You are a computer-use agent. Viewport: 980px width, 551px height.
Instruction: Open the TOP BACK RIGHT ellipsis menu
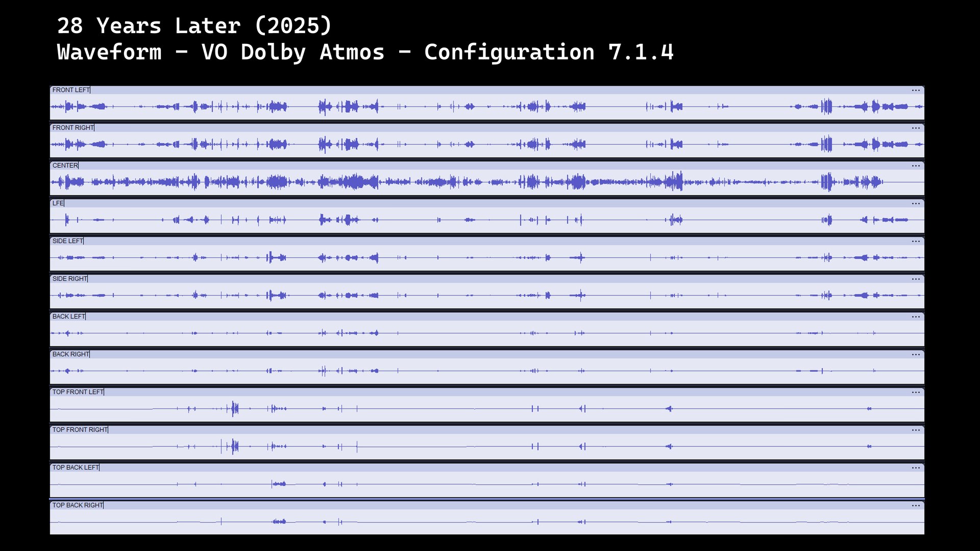pos(916,506)
